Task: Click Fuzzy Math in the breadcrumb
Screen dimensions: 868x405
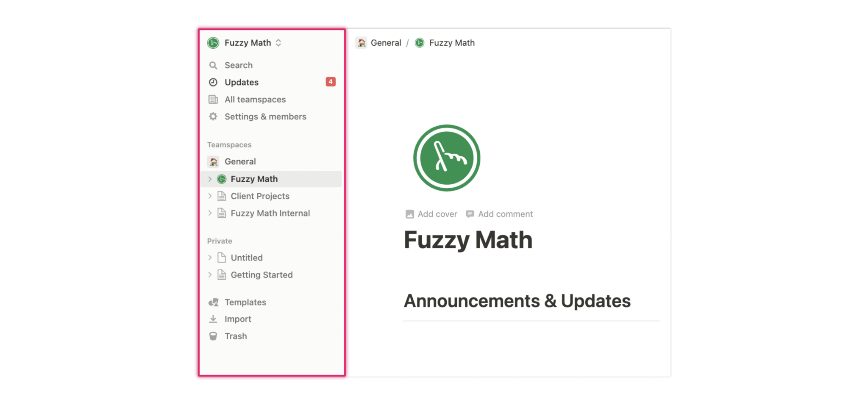Action: pyautogui.click(x=451, y=42)
